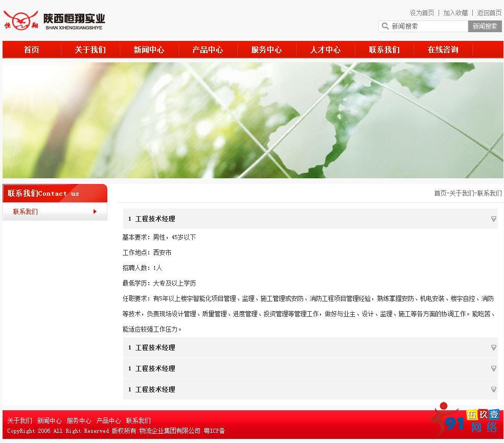Open the 产品中心 navigation menu
The width and height of the screenshot is (504, 443).
pyautogui.click(x=208, y=50)
